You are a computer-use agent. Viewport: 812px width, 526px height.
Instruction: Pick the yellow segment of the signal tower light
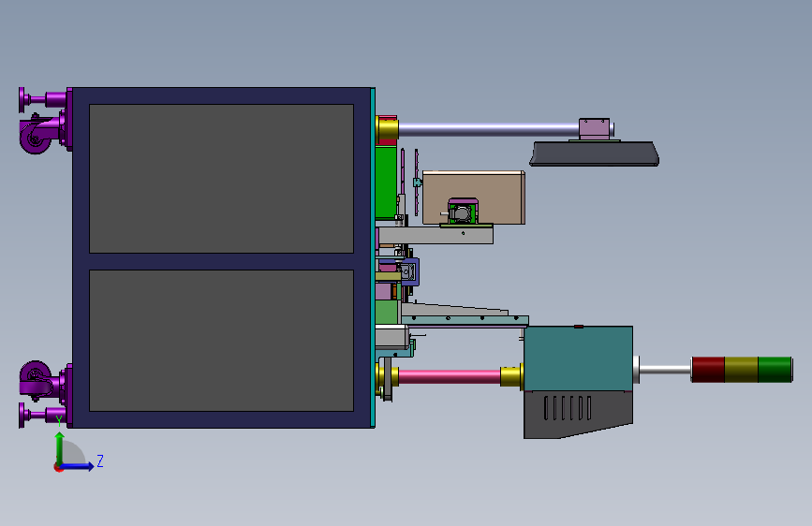pos(741,370)
